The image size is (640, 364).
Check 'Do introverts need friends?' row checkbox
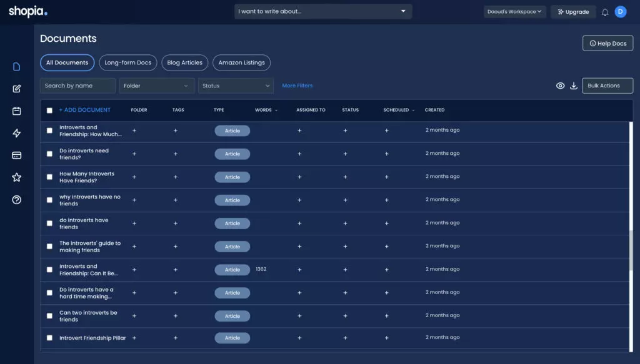[49, 154]
